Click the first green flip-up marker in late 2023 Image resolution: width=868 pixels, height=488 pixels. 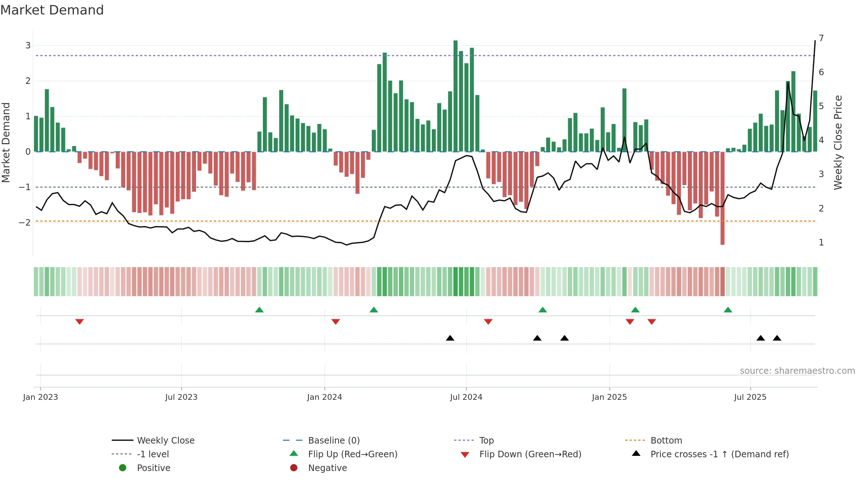[259, 310]
